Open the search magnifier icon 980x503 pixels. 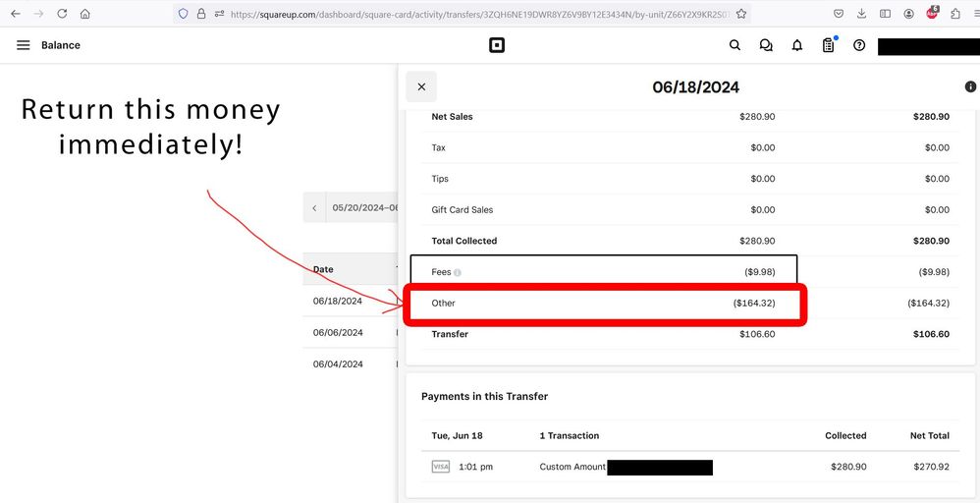pyautogui.click(x=735, y=45)
